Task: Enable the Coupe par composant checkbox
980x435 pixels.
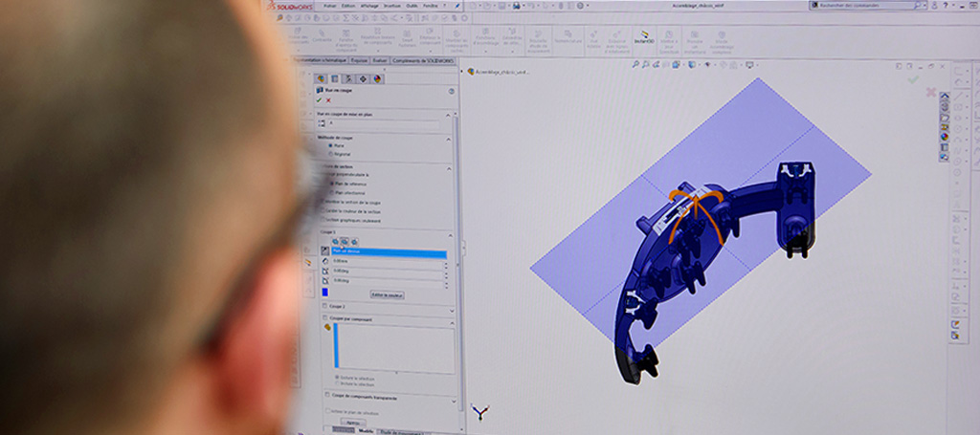Action: click(x=325, y=319)
